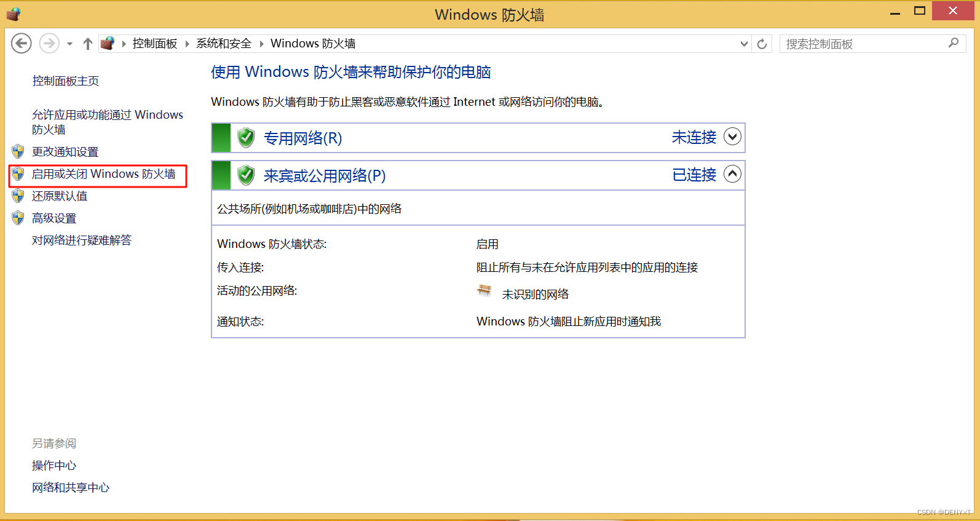Click the 启用 firewall status value

[x=488, y=244]
